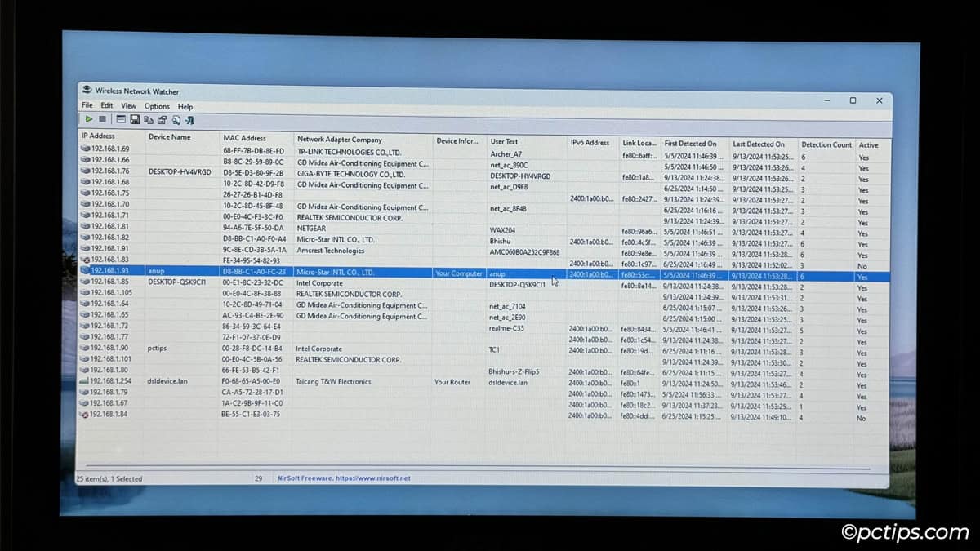Open the Options menu

157,105
